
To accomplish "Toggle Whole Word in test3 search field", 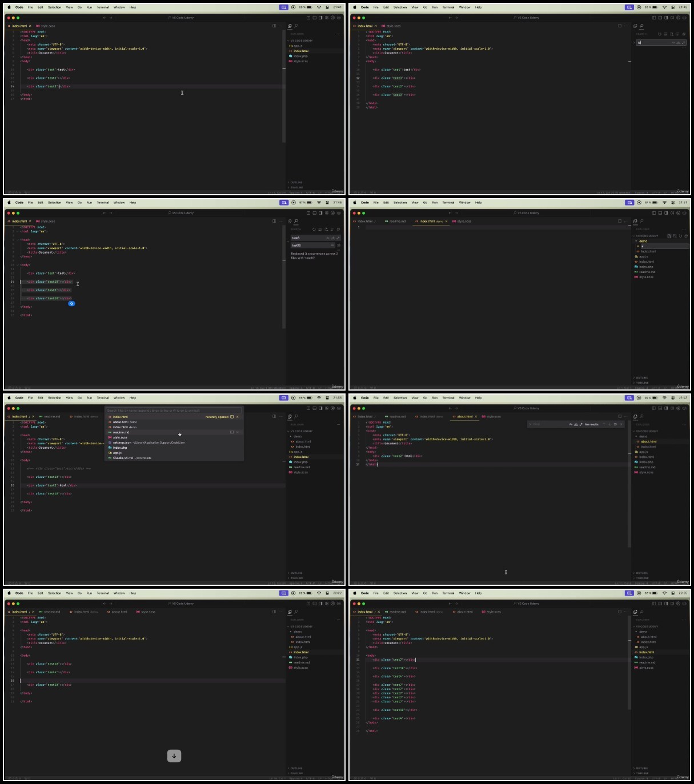I will [x=333, y=238].
